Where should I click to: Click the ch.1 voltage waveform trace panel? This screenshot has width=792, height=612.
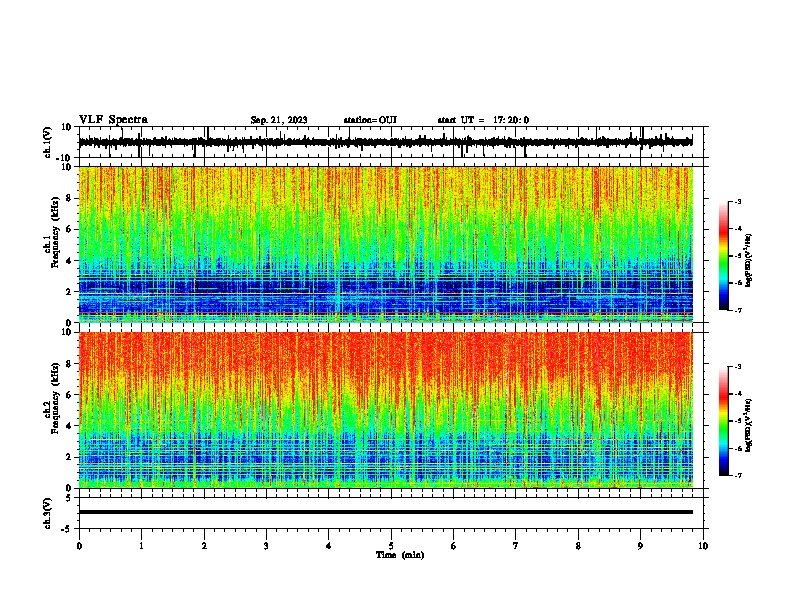(x=391, y=142)
